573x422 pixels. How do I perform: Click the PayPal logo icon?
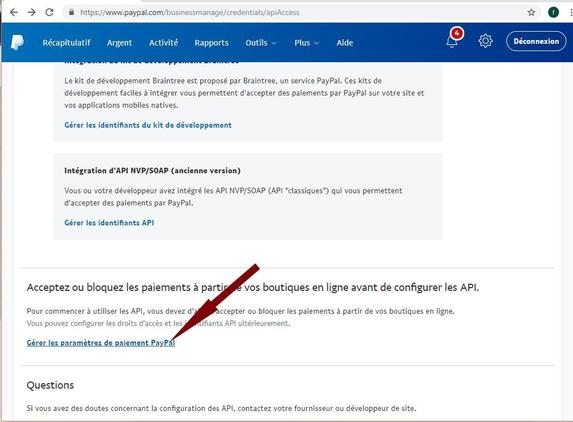tap(17, 42)
